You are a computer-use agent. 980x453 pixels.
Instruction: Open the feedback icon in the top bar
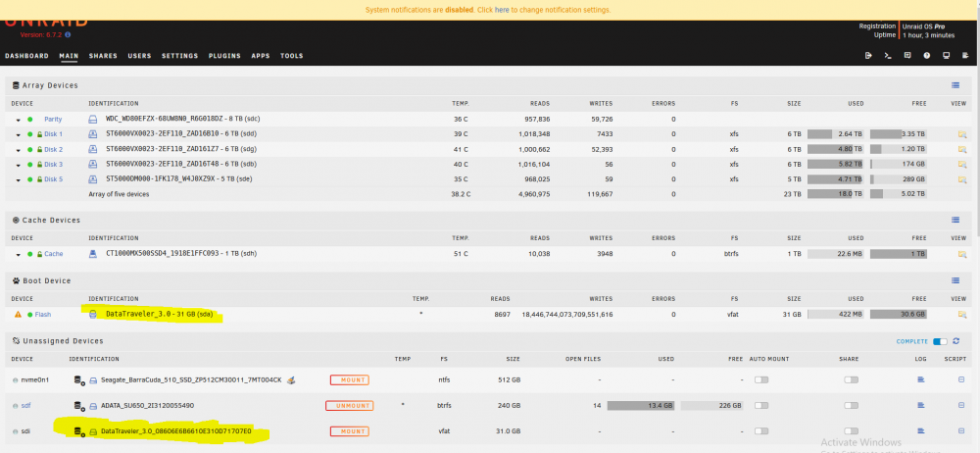point(906,56)
